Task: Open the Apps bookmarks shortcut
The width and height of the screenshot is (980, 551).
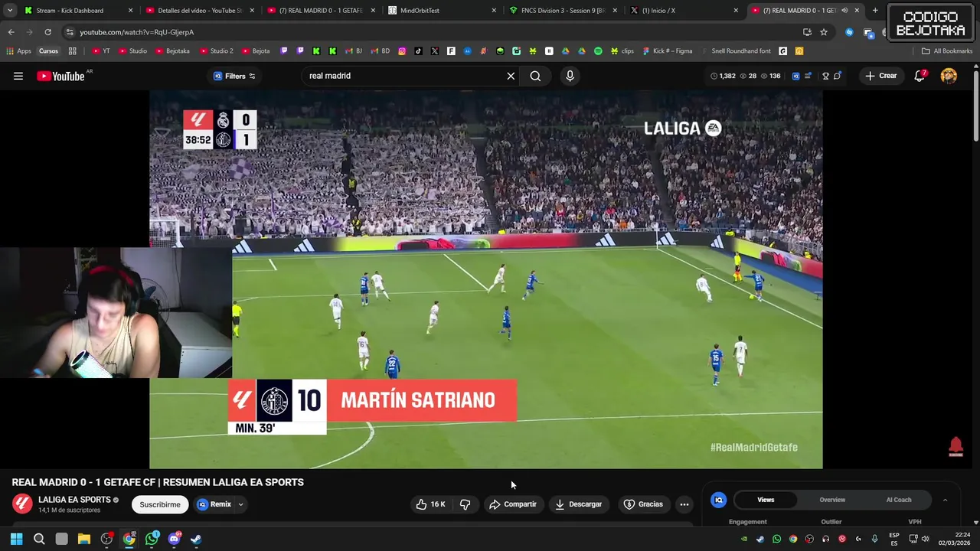Action: tap(18, 51)
